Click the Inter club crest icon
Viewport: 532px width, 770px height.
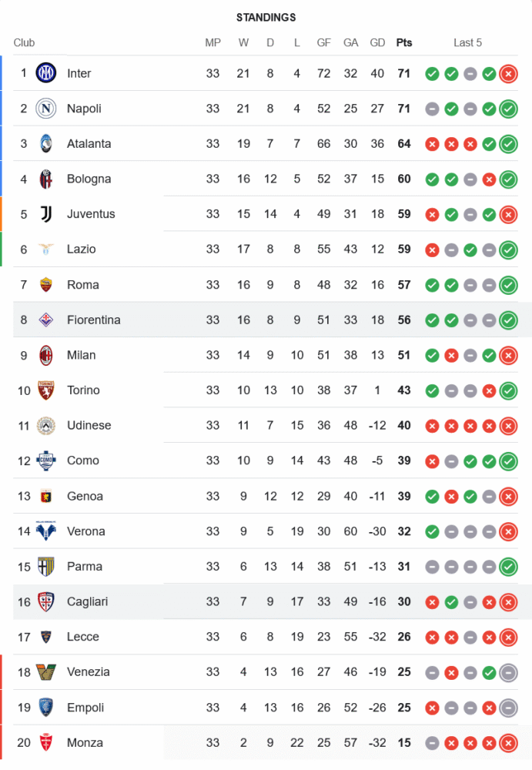[46, 73]
